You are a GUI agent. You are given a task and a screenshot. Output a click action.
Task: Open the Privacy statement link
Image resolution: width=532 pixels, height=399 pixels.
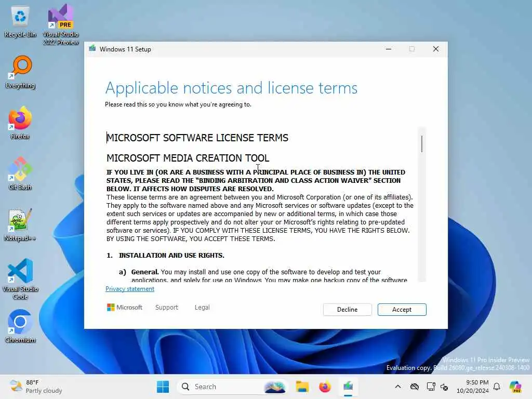pyautogui.click(x=129, y=289)
